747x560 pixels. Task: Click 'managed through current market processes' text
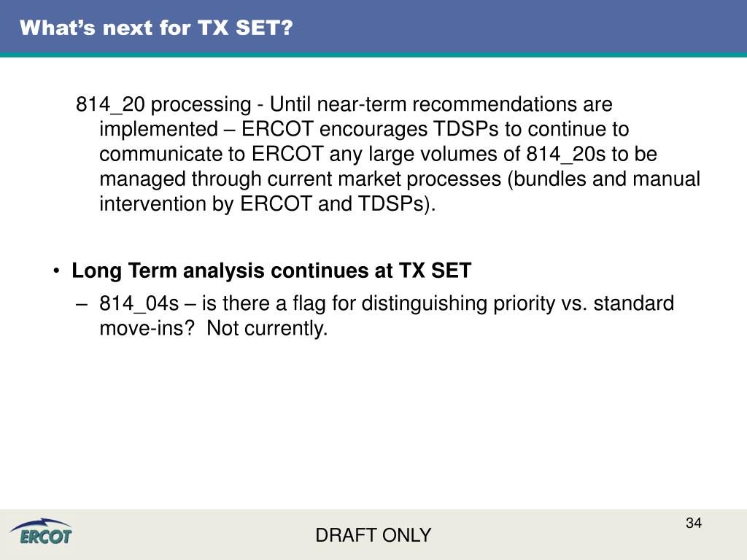tap(300, 179)
